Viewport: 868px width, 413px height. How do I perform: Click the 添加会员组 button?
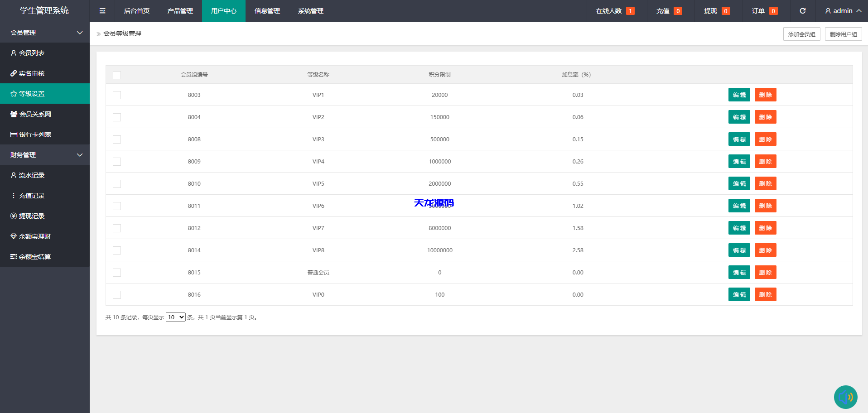click(801, 34)
